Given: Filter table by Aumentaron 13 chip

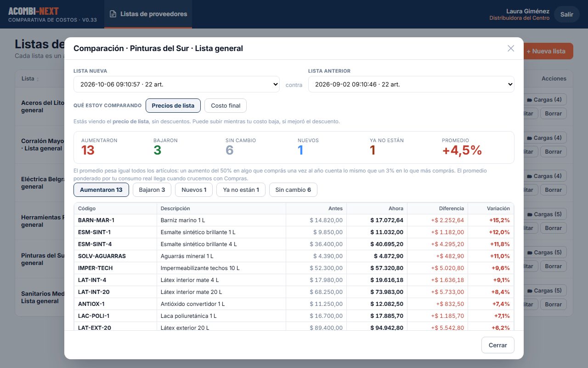Looking at the screenshot, I should (101, 190).
